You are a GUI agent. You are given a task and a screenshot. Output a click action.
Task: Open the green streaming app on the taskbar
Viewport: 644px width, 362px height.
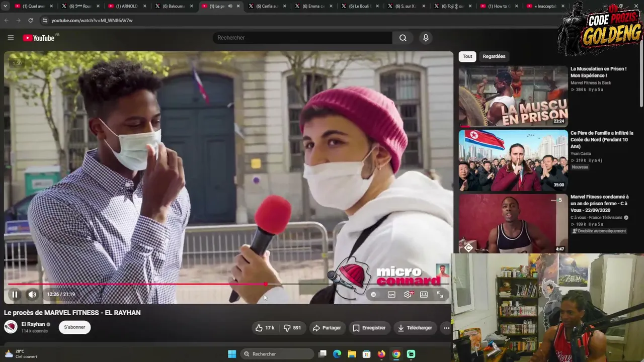[411, 354]
